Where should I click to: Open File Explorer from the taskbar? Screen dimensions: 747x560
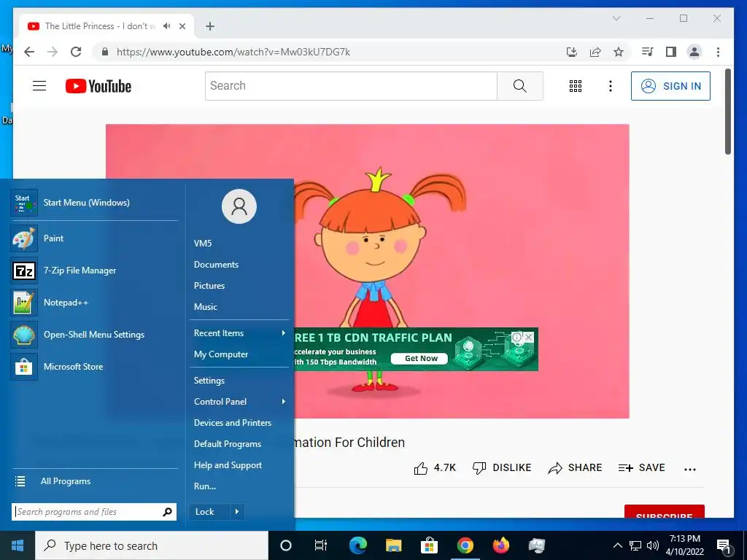[x=393, y=545]
